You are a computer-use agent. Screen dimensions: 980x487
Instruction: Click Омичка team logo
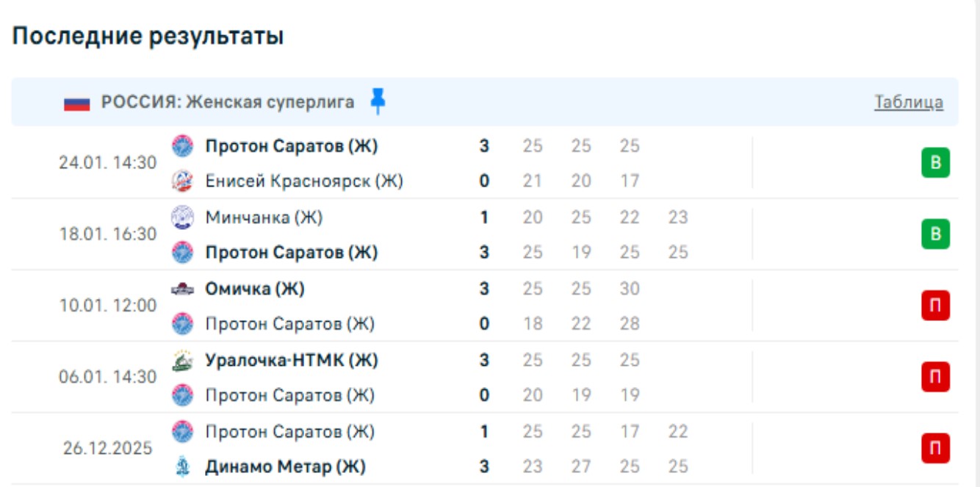182,289
